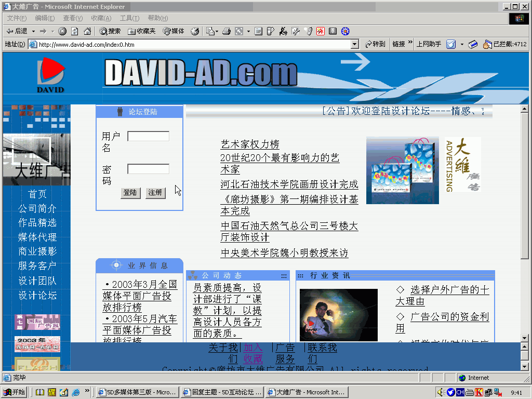Click the Stop loading toolbar icon
This screenshot has width=532, height=399.
62,31
